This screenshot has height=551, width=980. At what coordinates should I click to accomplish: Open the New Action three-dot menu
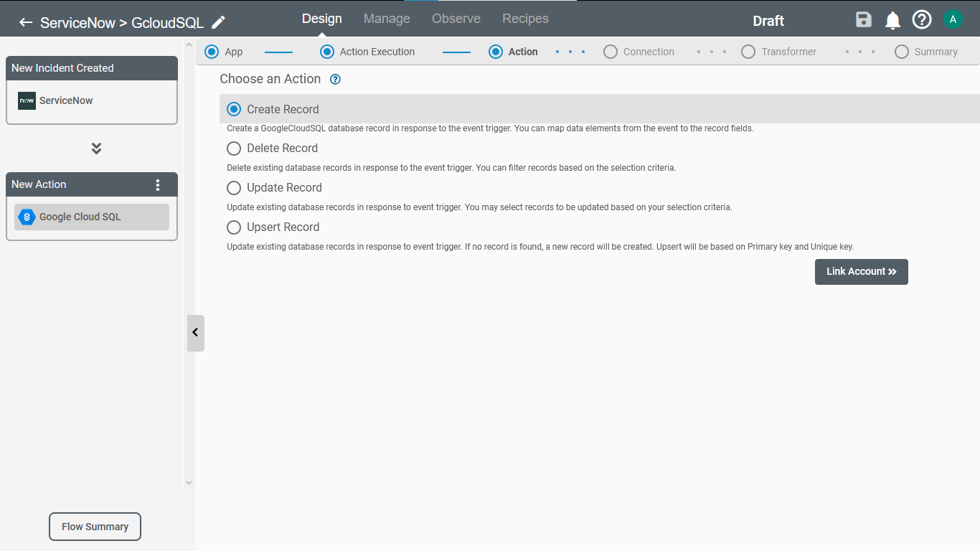click(x=159, y=185)
